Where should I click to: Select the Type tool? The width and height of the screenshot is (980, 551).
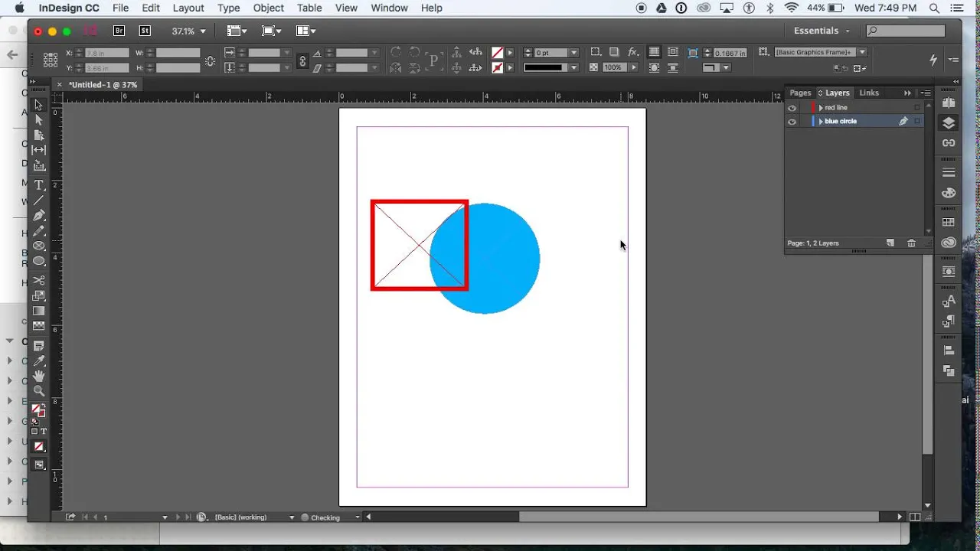(x=38, y=185)
